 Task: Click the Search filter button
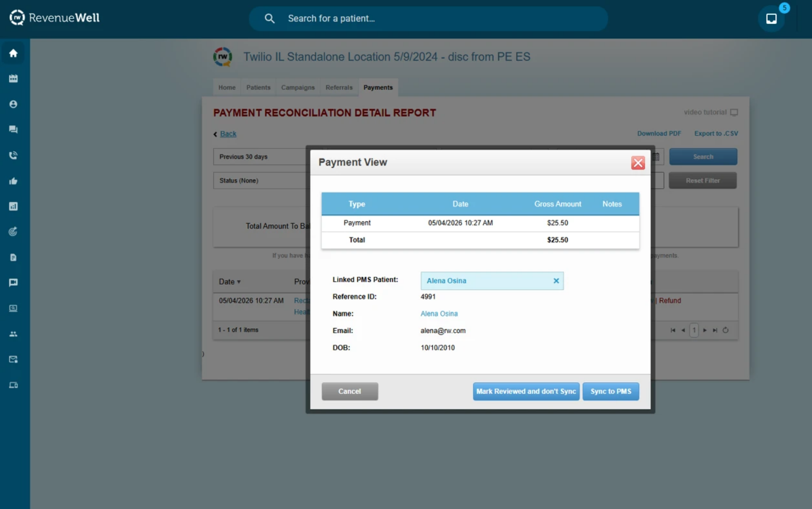[703, 157]
